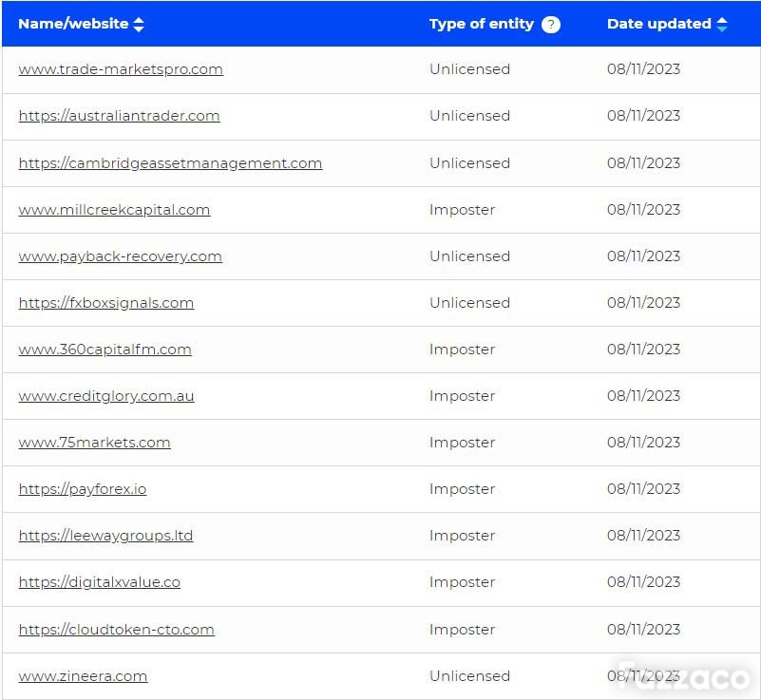Click the Name/website column header text
Image resolution: width=761 pixels, height=700 pixels.
pyautogui.click(x=73, y=24)
